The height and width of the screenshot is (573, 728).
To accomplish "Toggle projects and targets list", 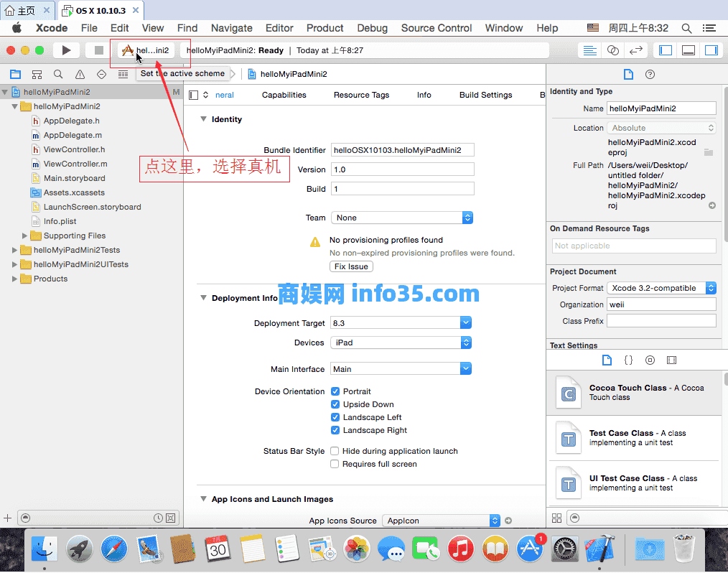I will (194, 95).
